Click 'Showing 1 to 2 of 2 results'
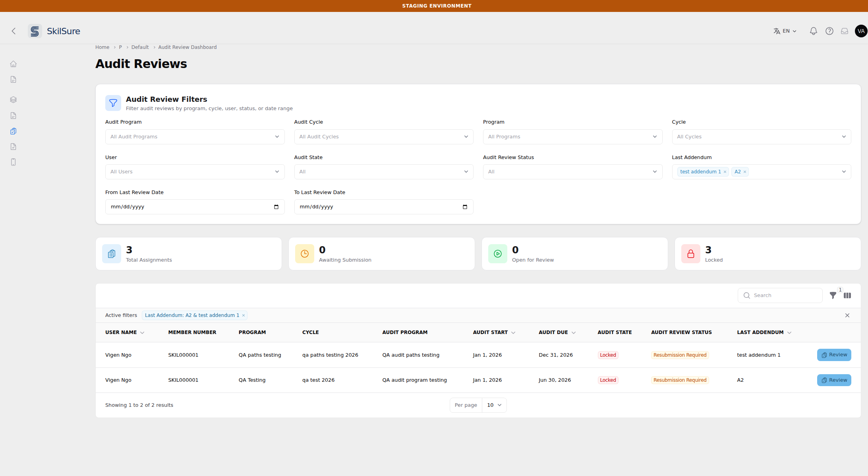Screen dimensions: 868x476 (139, 405)
